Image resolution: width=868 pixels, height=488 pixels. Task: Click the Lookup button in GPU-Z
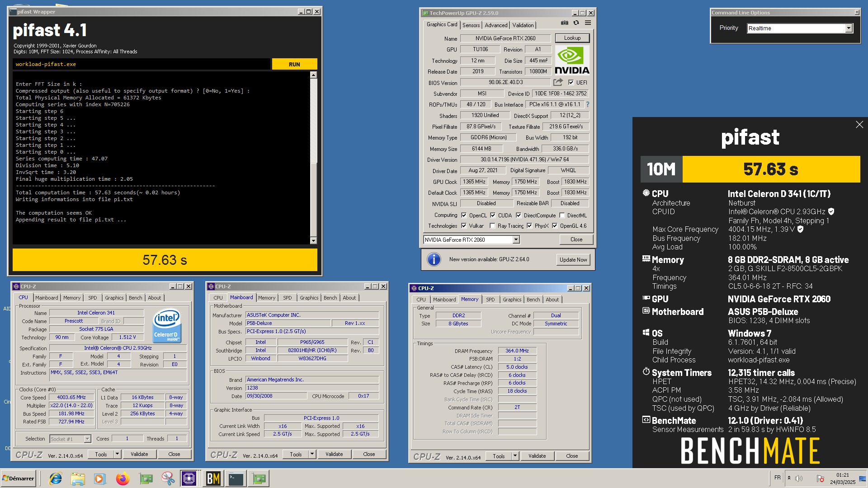[x=572, y=38]
